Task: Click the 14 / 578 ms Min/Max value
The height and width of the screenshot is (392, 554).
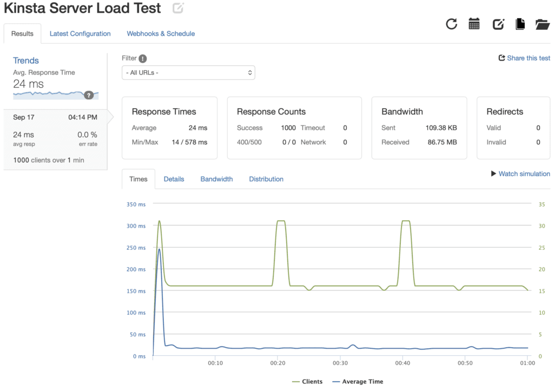Action: click(189, 142)
